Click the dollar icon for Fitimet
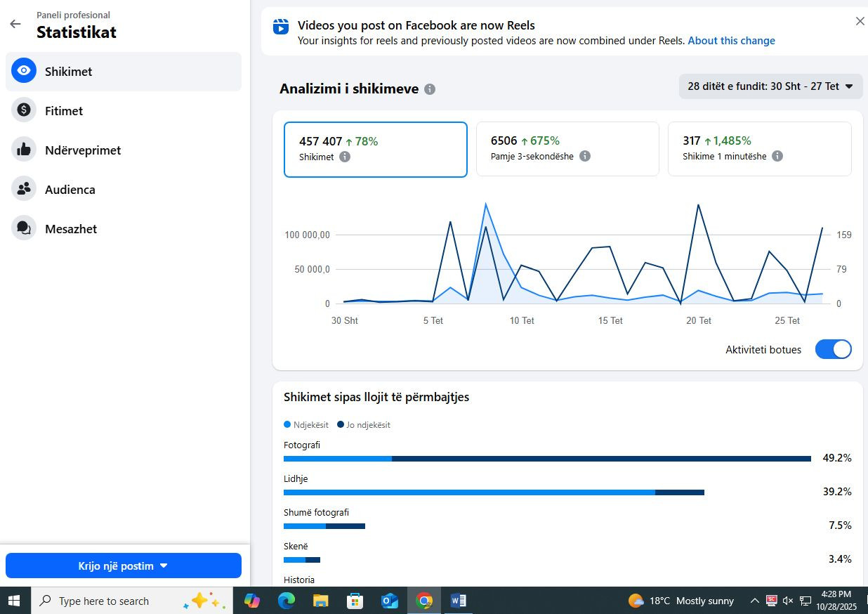Image resolution: width=868 pixels, height=614 pixels. [x=24, y=110]
